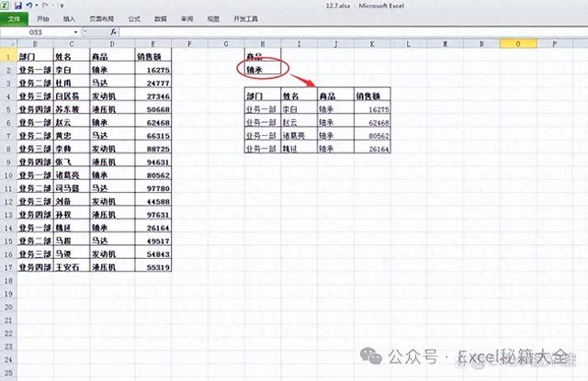Screen dimensions: 588x381
Task: Open the Customize Quick Access Toolbar dropdown
Action: [62, 6]
